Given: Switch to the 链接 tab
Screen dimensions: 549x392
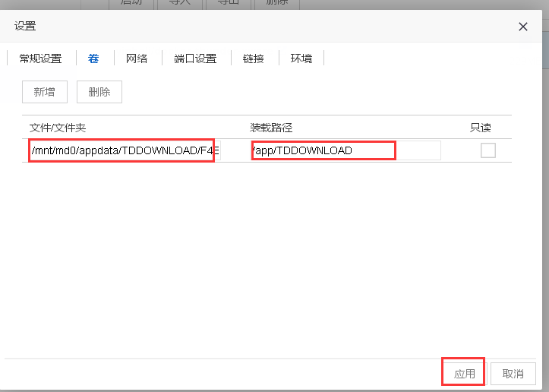Looking at the screenshot, I should tap(254, 58).
